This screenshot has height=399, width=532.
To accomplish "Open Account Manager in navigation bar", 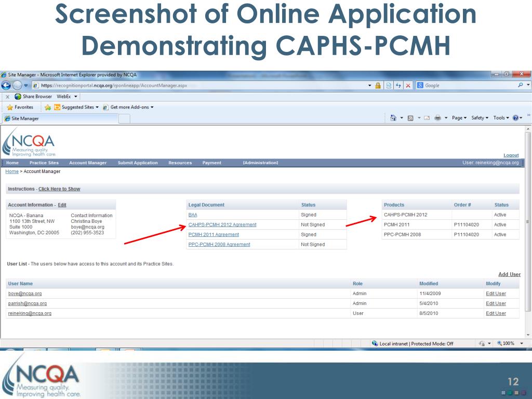I will click(x=88, y=163).
